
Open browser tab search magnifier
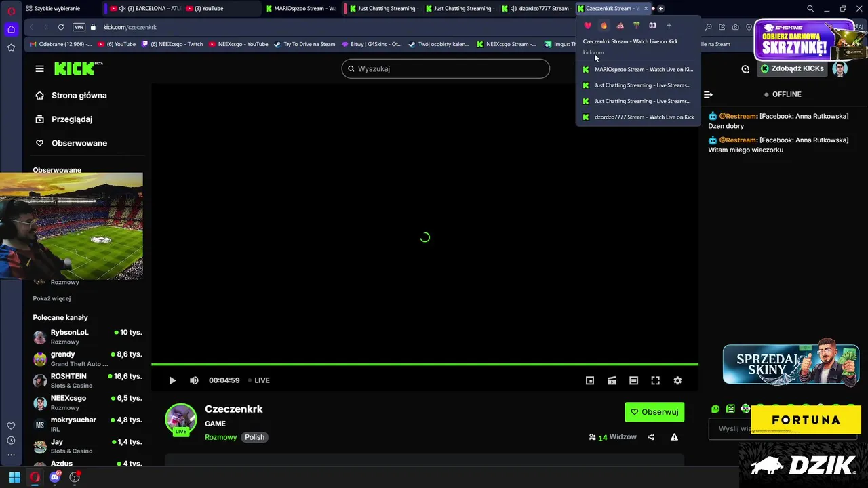click(x=810, y=8)
